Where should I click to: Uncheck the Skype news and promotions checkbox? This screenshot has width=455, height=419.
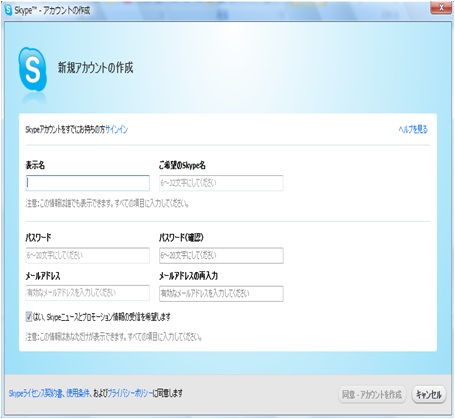[29, 316]
